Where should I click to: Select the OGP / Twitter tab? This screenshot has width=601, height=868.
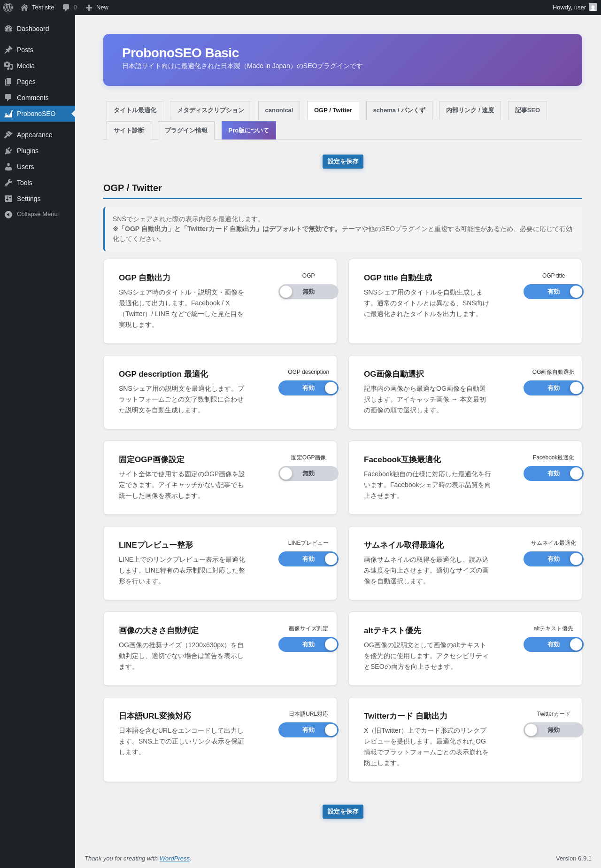coord(333,110)
